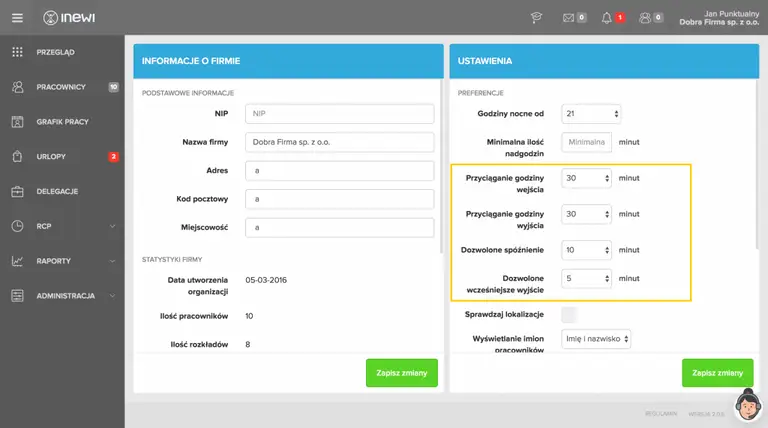This screenshot has height=428, width=768.
Task: Click Zapisz zmiany in Ustawienia panel
Action: pos(717,372)
